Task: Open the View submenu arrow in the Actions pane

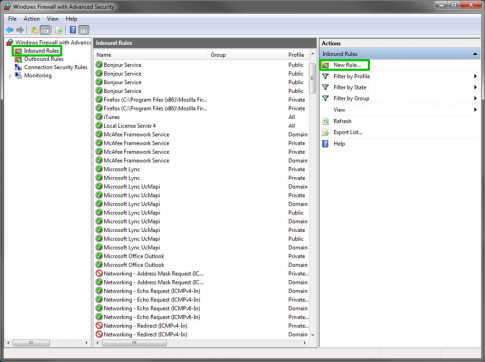Action: [x=475, y=110]
